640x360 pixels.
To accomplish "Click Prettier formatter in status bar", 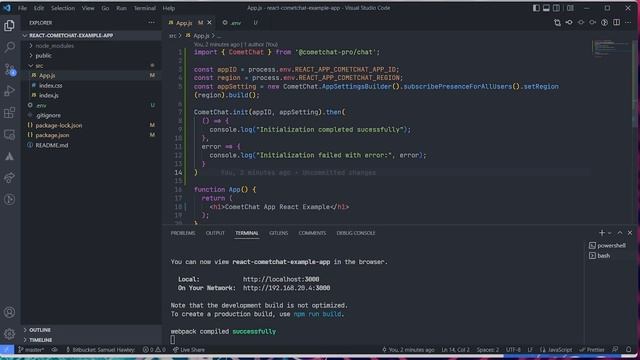I will click(592, 349).
